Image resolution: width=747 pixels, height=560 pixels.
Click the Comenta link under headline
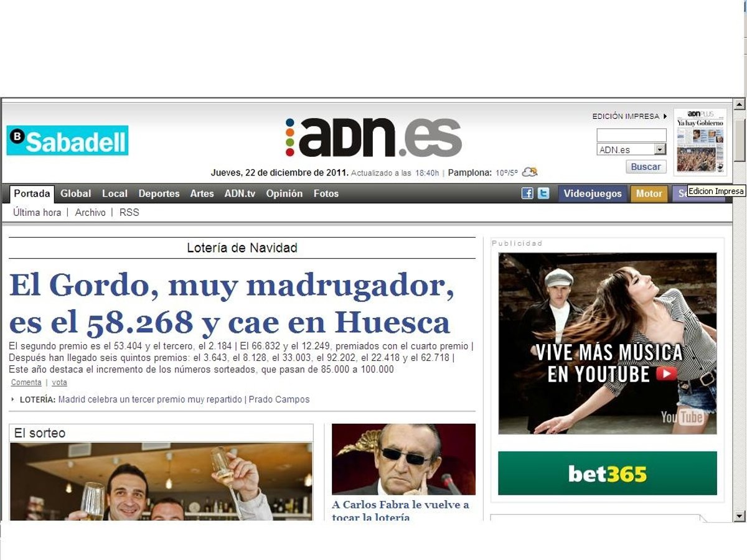coord(26,383)
